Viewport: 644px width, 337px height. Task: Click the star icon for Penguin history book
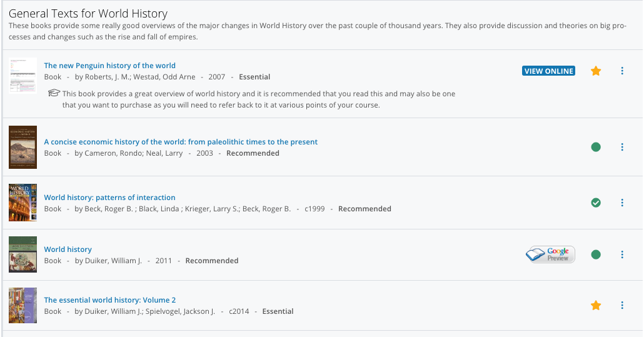coord(595,71)
